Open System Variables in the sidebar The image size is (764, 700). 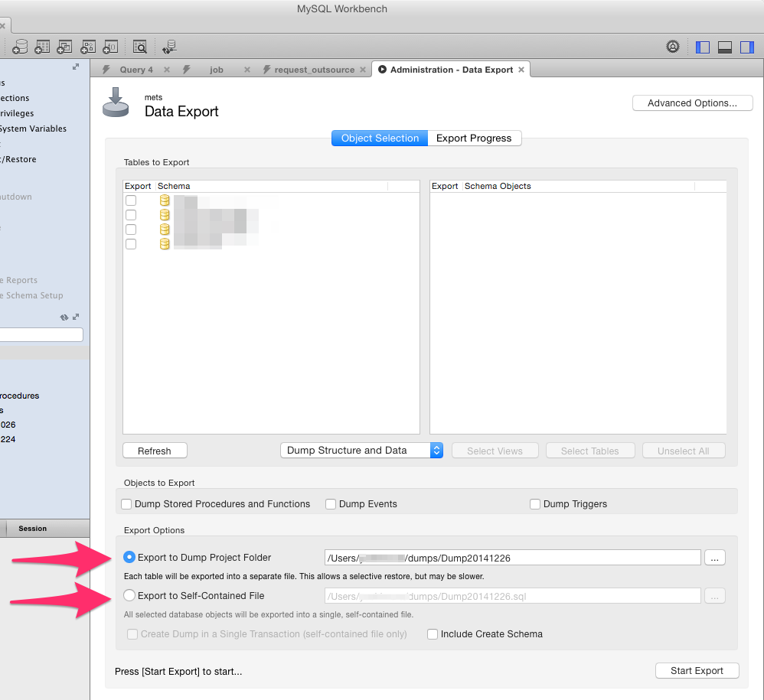33,129
